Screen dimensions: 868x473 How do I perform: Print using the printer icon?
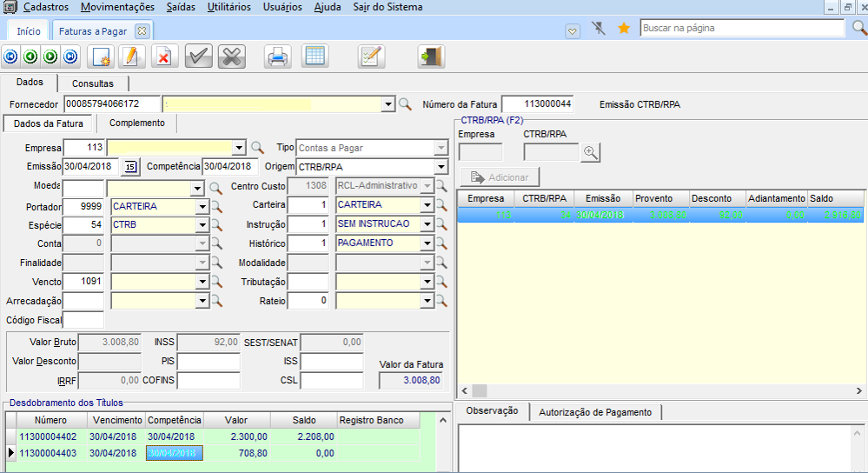tap(277, 57)
